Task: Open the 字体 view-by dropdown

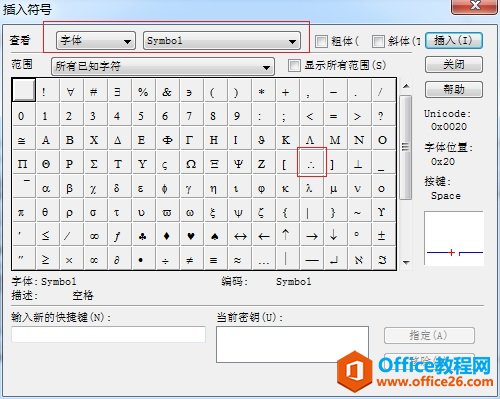Action: click(x=96, y=41)
